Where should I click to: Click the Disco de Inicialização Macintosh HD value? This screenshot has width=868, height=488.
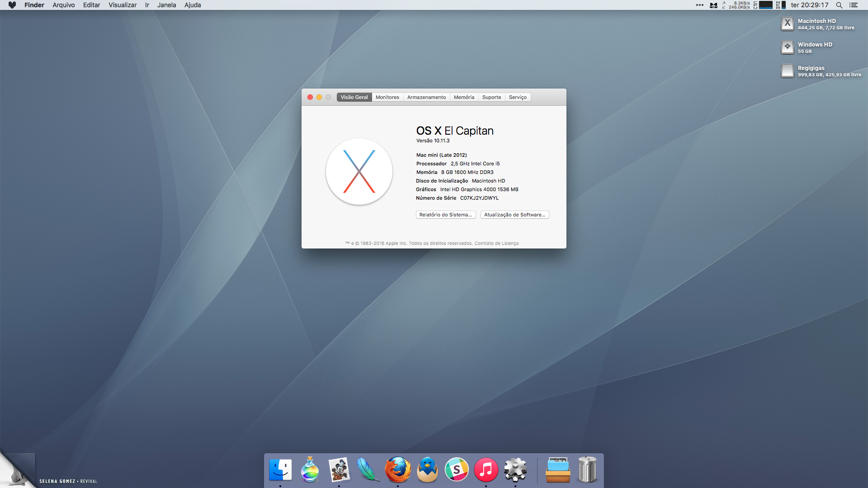pyautogui.click(x=488, y=181)
